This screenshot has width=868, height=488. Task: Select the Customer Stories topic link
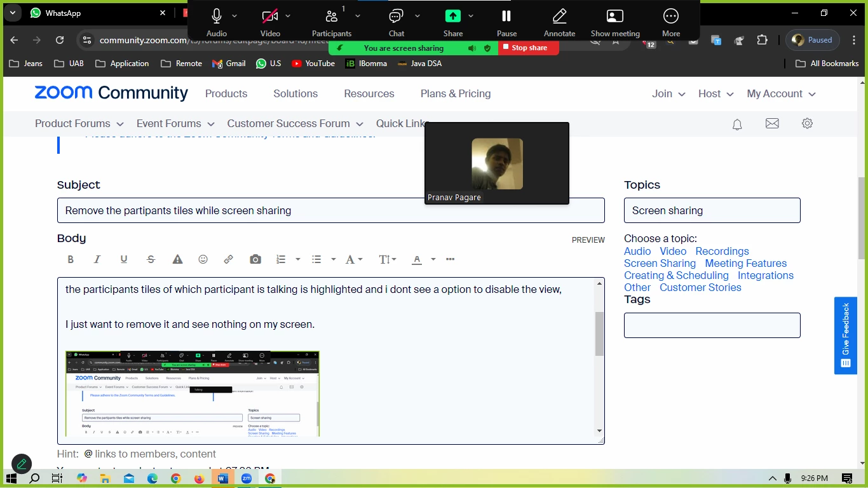tap(700, 287)
